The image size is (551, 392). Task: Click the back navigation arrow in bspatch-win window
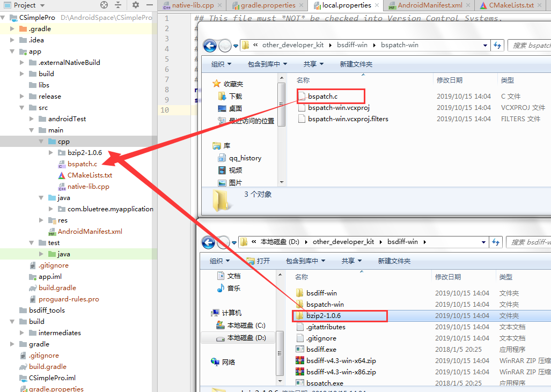coord(209,46)
